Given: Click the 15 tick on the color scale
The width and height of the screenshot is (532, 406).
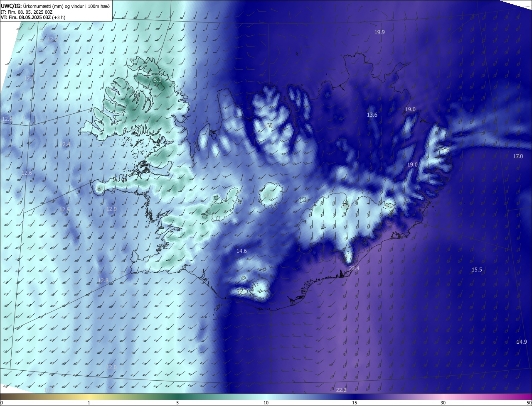Looking at the screenshot, I should tap(355, 403).
